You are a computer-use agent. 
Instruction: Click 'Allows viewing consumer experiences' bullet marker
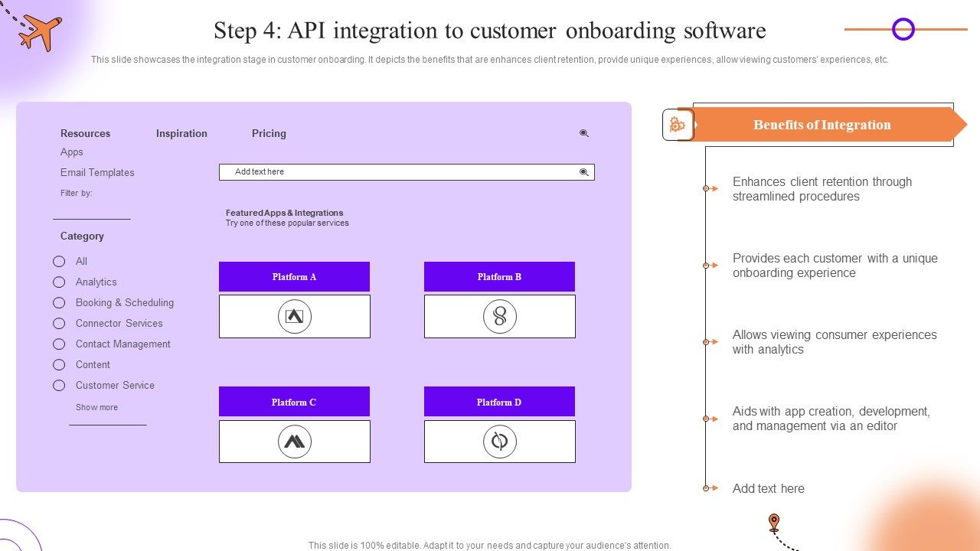(x=710, y=342)
